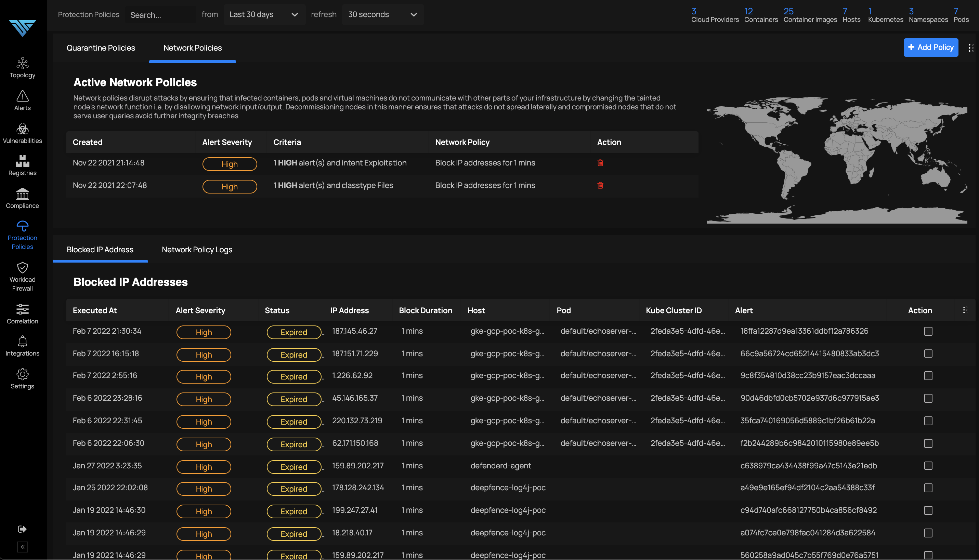Click Add Policy button
Screen dimensions: 979x560
pyautogui.click(x=930, y=47)
